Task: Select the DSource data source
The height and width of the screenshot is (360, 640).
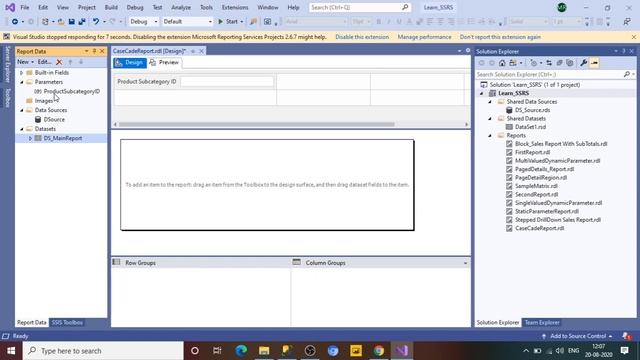Action: (x=54, y=120)
